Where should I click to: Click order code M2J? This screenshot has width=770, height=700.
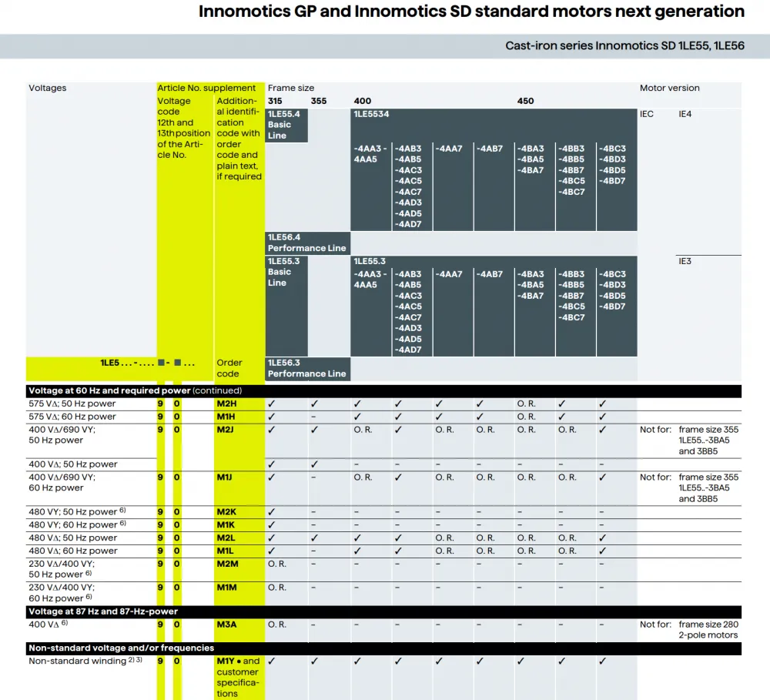[x=225, y=430]
